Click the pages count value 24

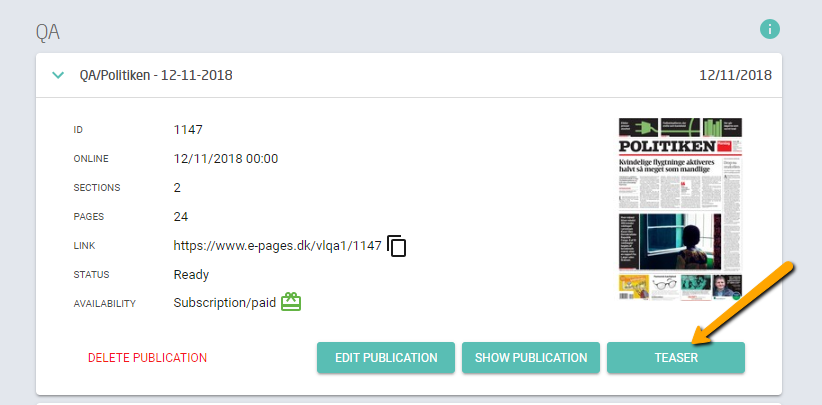pyautogui.click(x=181, y=216)
